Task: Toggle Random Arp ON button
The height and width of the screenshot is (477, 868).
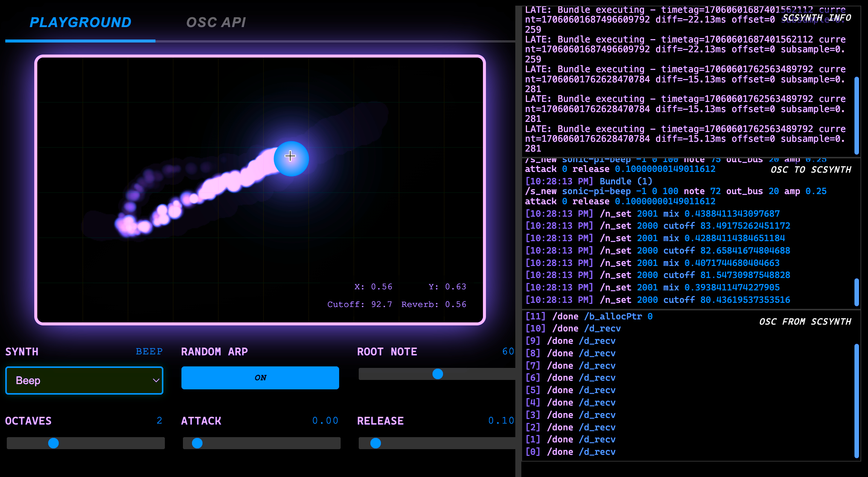Action: pyautogui.click(x=260, y=378)
